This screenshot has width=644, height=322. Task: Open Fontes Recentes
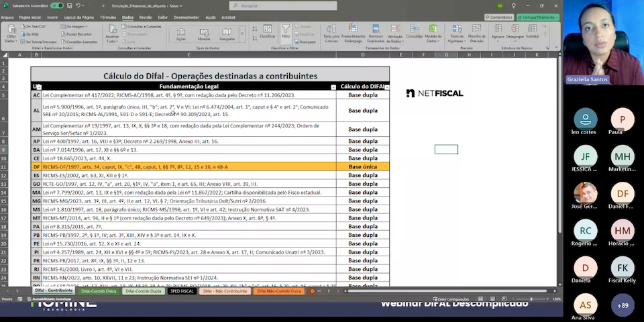point(76,34)
